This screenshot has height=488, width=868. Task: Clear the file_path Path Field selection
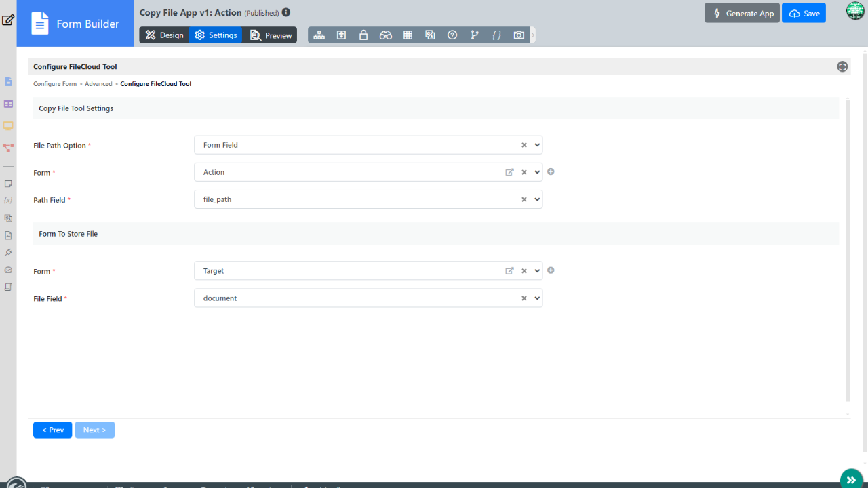coord(524,199)
